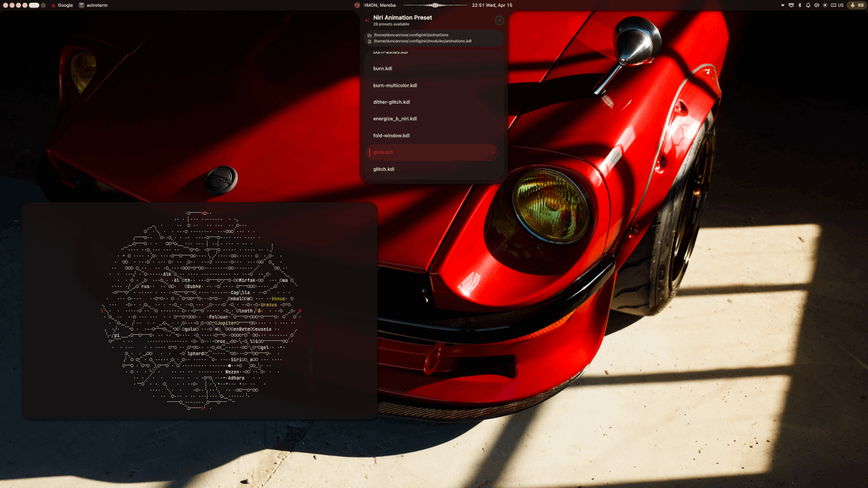
Task: Select the burn-multicolor.kdl preset
Action: pos(433,85)
